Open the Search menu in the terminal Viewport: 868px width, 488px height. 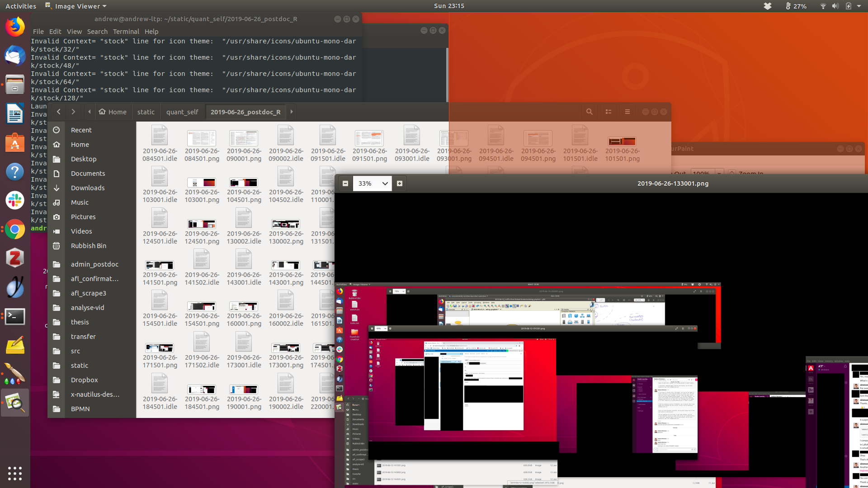[x=97, y=32]
